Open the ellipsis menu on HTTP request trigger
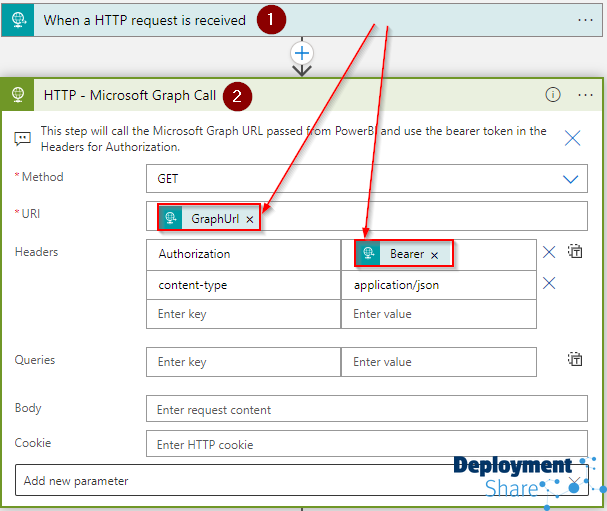Screen dimensions: 607x511 pos(585,20)
